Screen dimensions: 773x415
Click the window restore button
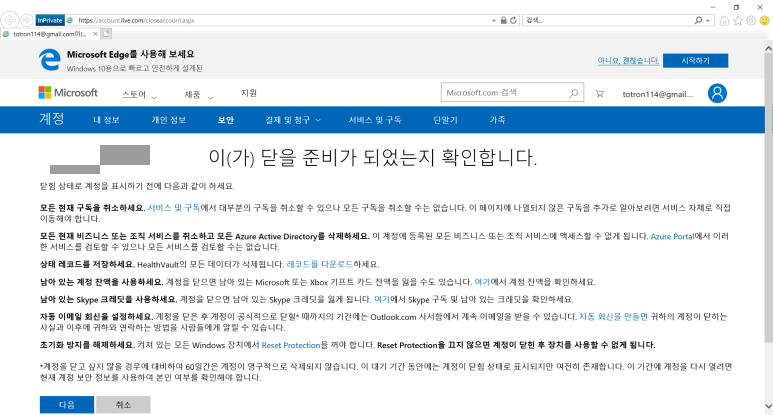click(x=737, y=7)
